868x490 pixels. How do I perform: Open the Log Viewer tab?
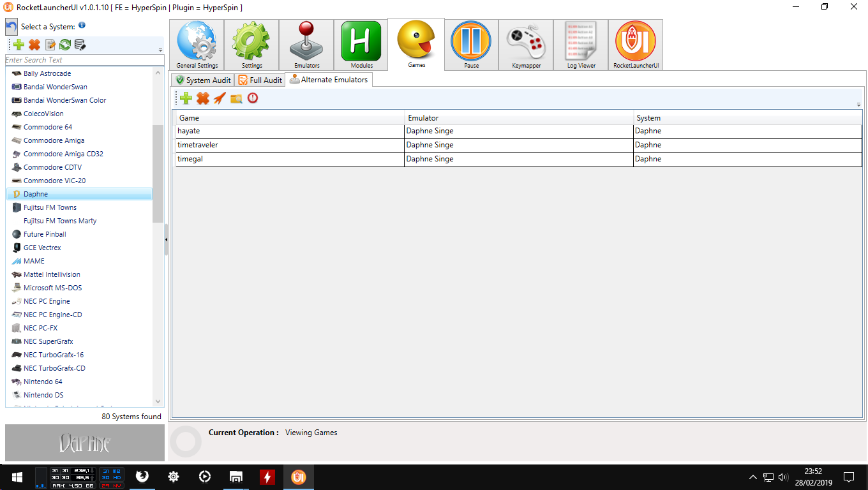(x=581, y=45)
